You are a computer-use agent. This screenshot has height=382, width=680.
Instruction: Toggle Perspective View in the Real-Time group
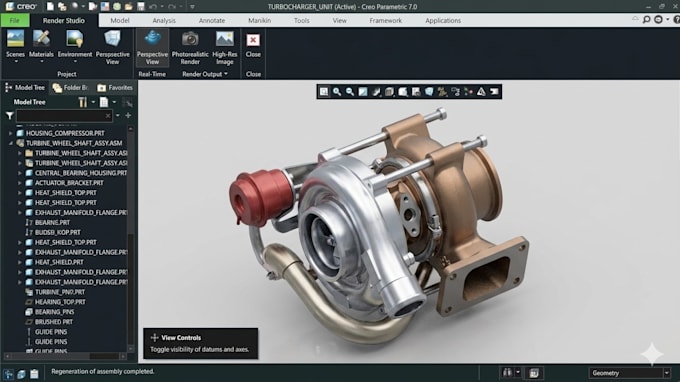[x=152, y=47]
